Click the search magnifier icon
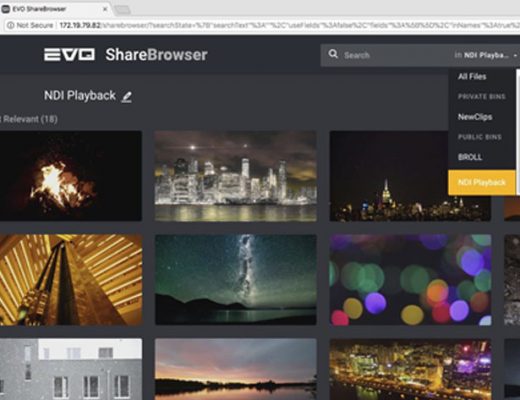The width and height of the screenshot is (520, 400). point(333,54)
